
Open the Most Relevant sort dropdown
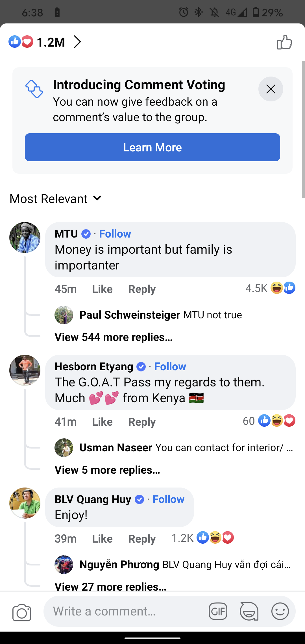coord(56,199)
